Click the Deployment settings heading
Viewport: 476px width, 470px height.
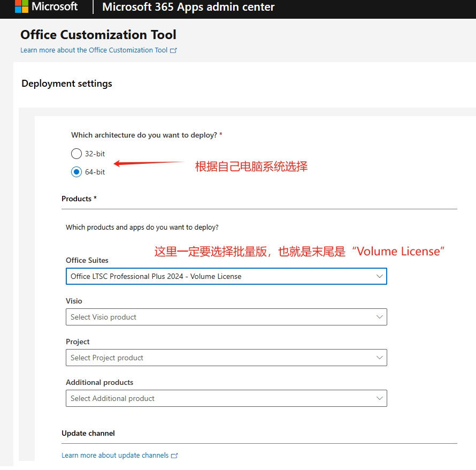[66, 84]
